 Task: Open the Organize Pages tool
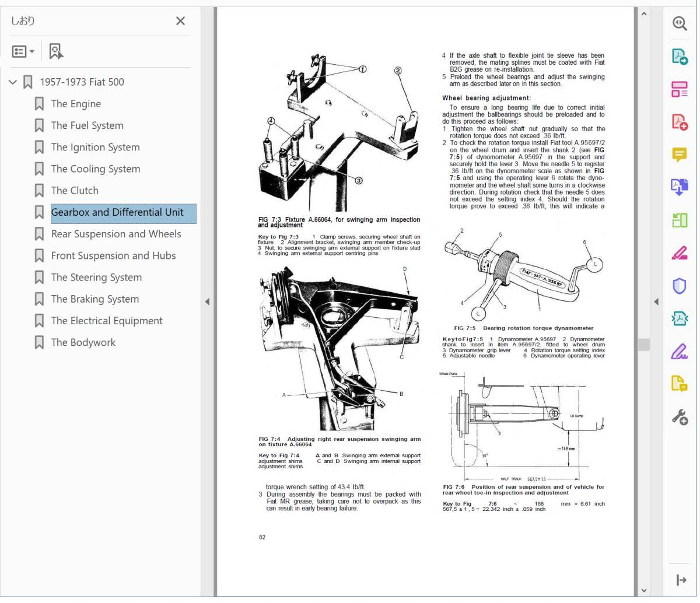(680, 89)
